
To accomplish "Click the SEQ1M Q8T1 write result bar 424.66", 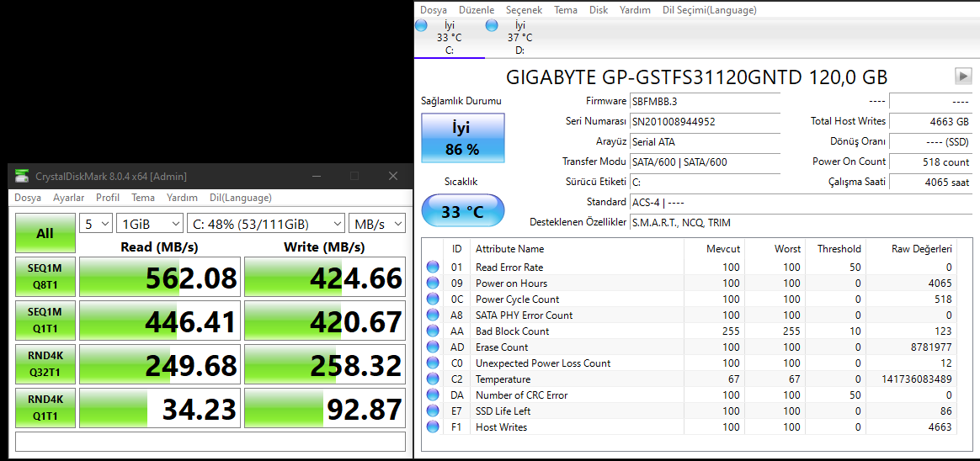I will [325, 277].
